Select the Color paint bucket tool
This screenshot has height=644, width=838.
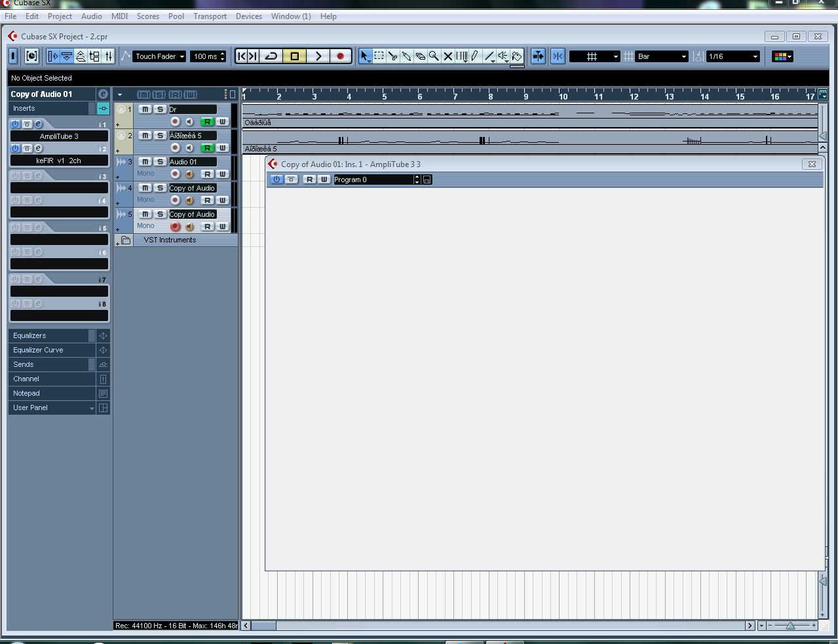[x=517, y=56]
